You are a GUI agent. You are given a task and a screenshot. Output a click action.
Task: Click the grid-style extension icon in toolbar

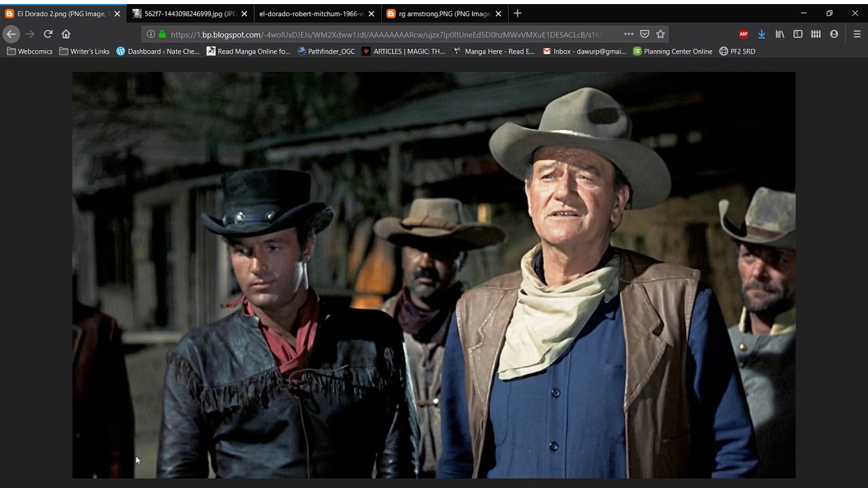(x=816, y=34)
